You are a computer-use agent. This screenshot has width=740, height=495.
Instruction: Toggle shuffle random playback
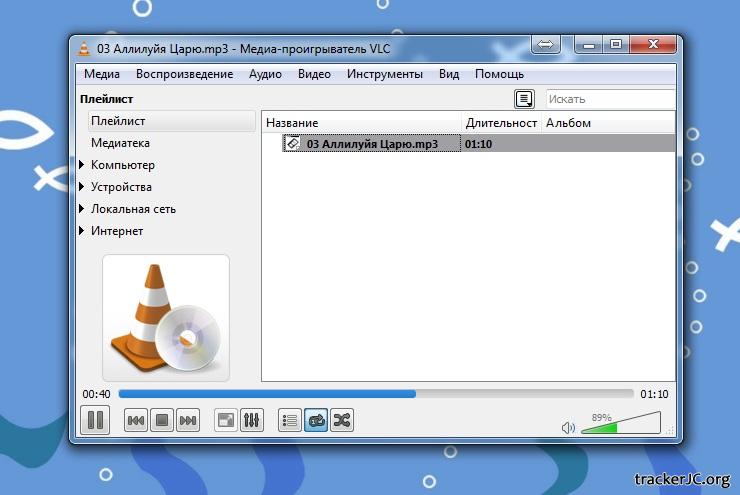pos(341,421)
